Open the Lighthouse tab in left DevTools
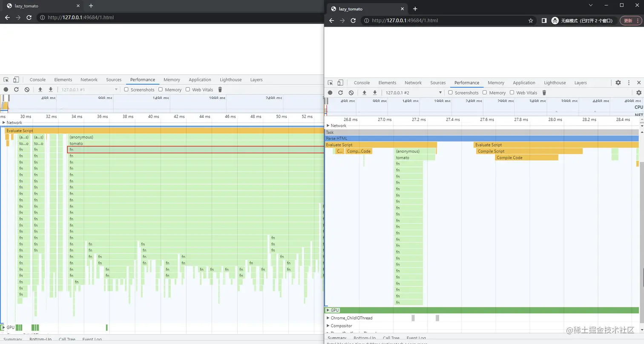 tap(230, 80)
